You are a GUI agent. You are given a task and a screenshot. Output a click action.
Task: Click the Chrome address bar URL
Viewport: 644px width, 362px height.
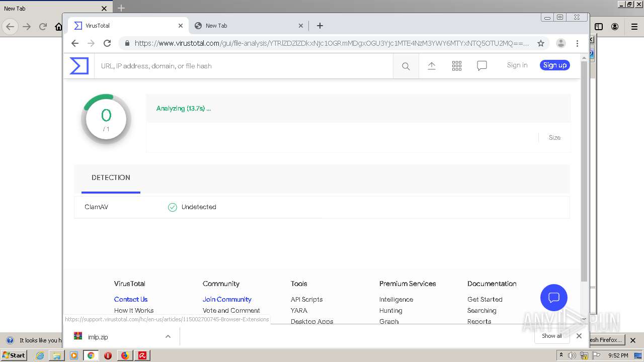(x=331, y=43)
